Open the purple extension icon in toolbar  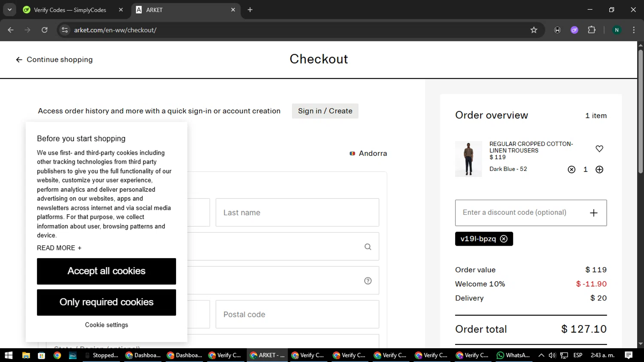pyautogui.click(x=574, y=30)
